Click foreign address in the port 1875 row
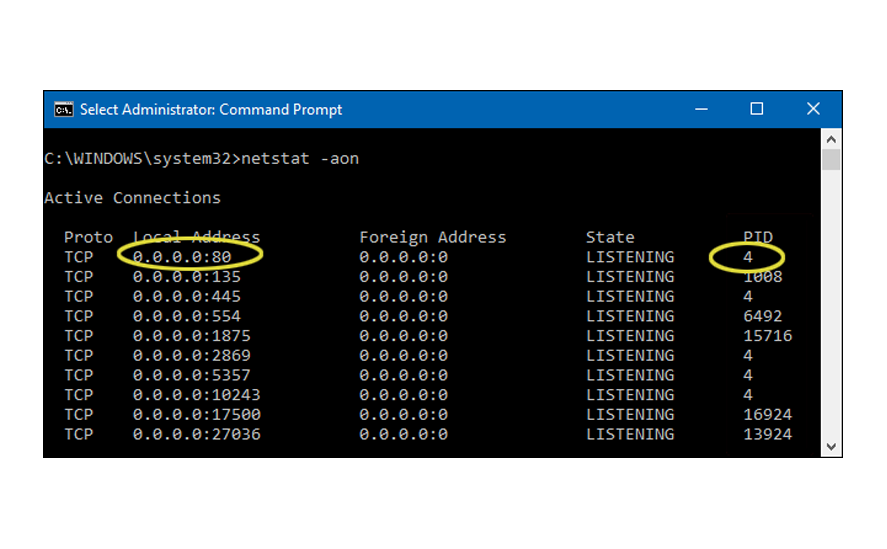Viewport: 887px width, 549px height. 403,336
